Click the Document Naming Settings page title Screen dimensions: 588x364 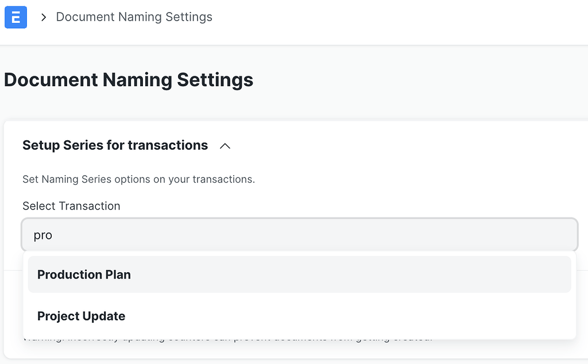tap(129, 80)
